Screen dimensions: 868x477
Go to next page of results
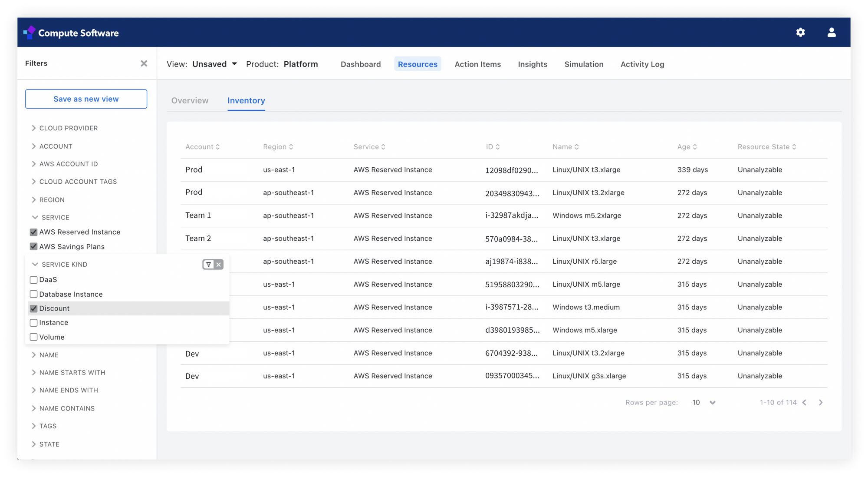pos(820,403)
